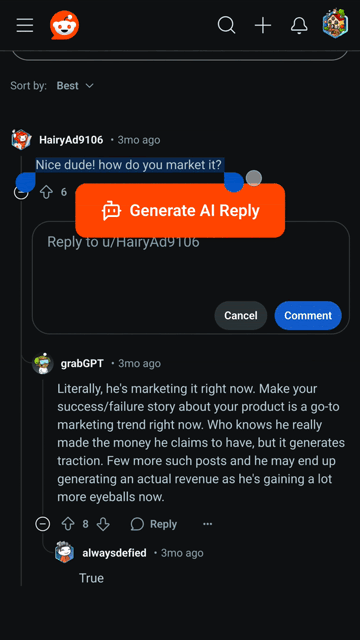Viewport: 360px width, 640px height.
Task: Go to Reddit home via logo
Action: click(64, 25)
